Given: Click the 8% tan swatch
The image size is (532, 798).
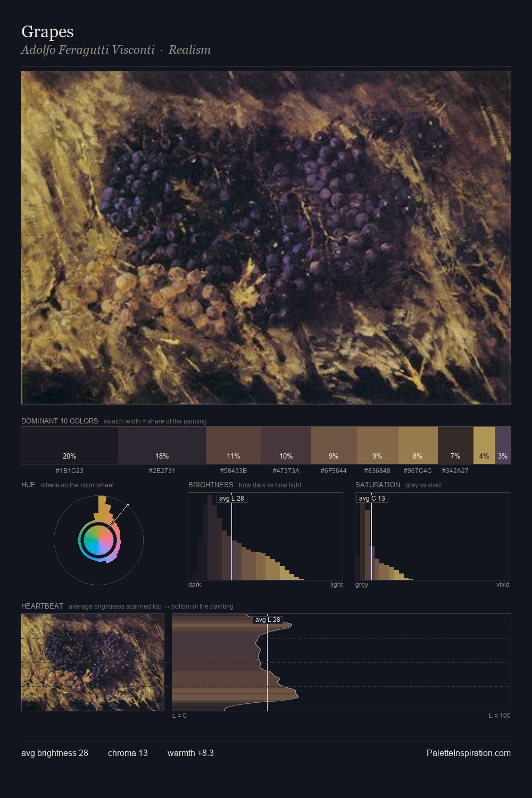Looking at the screenshot, I should (x=418, y=445).
